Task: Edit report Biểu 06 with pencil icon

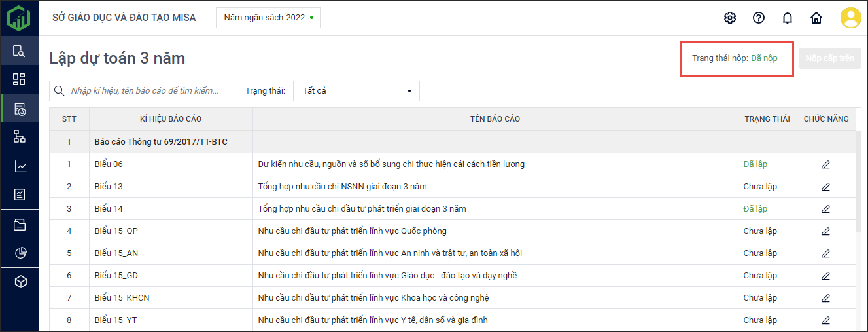Action: click(825, 164)
